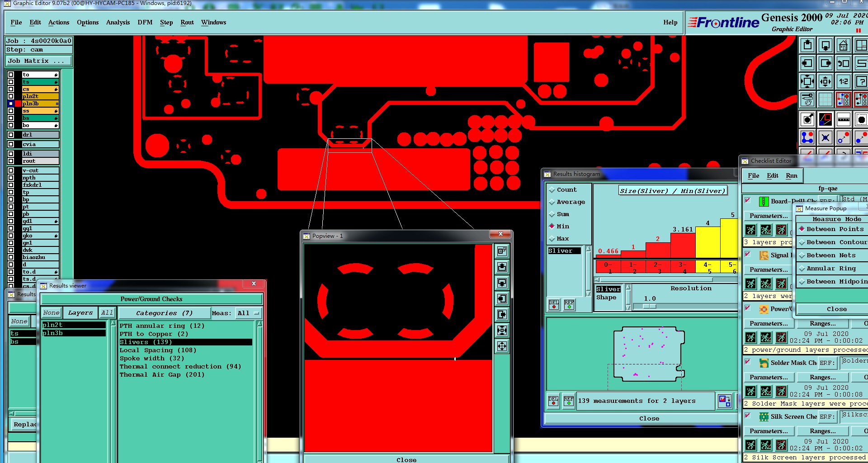Click the previous view (undo zoom) icon

click(844, 63)
